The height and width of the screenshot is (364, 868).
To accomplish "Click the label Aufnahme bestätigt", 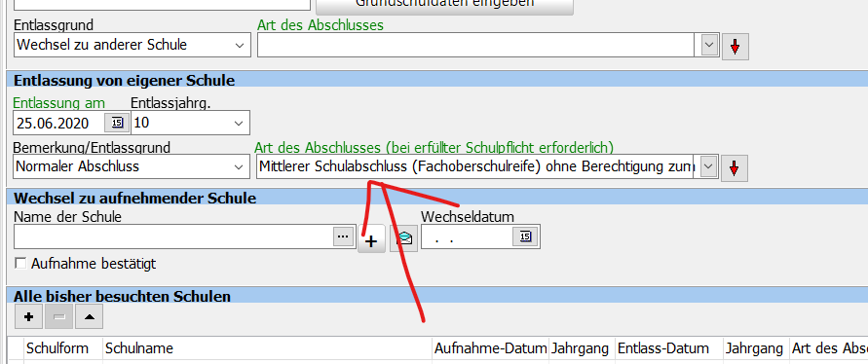I will (x=94, y=264).
